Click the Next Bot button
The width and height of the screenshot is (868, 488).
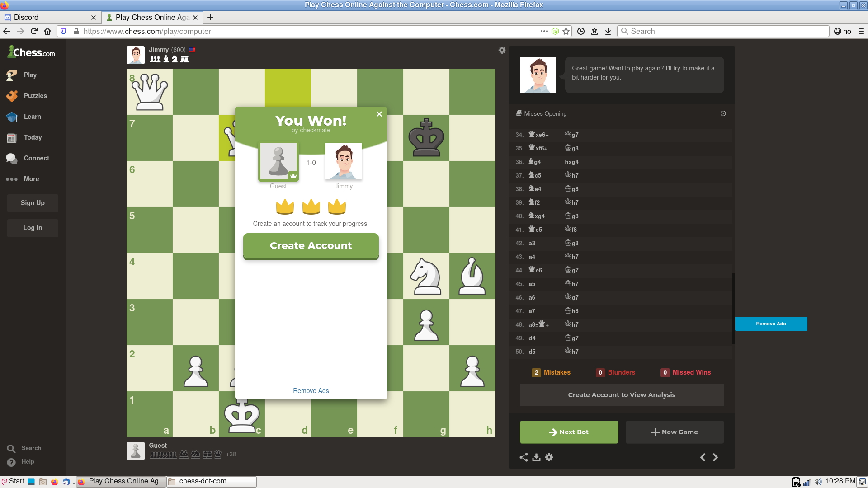569,432
